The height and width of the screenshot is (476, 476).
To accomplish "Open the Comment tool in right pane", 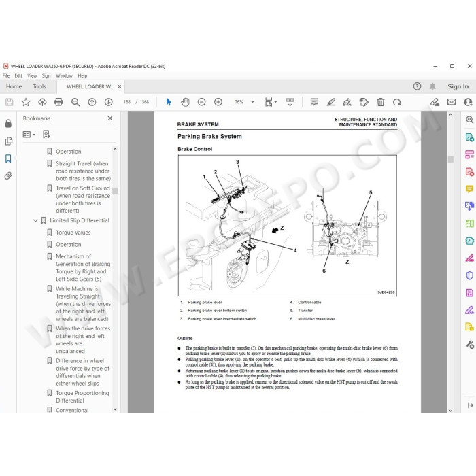I will tap(469, 189).
